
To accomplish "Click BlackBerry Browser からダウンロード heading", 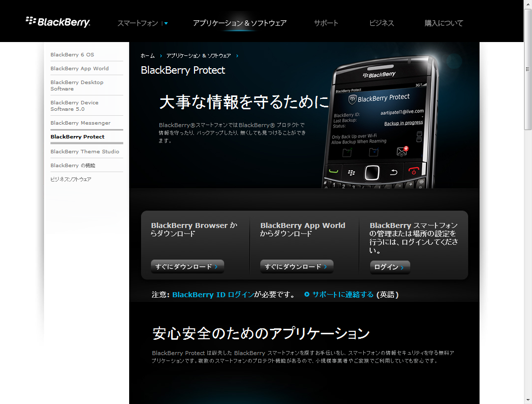I will click(194, 229).
